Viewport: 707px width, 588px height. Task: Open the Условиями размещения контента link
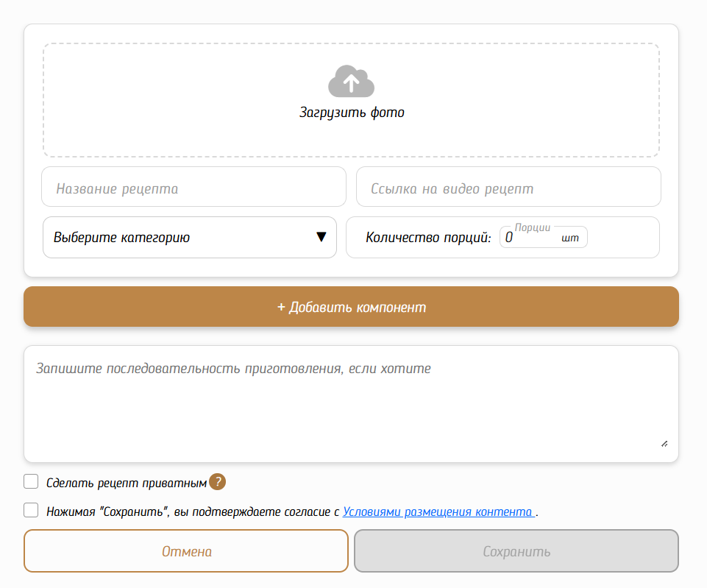point(438,511)
